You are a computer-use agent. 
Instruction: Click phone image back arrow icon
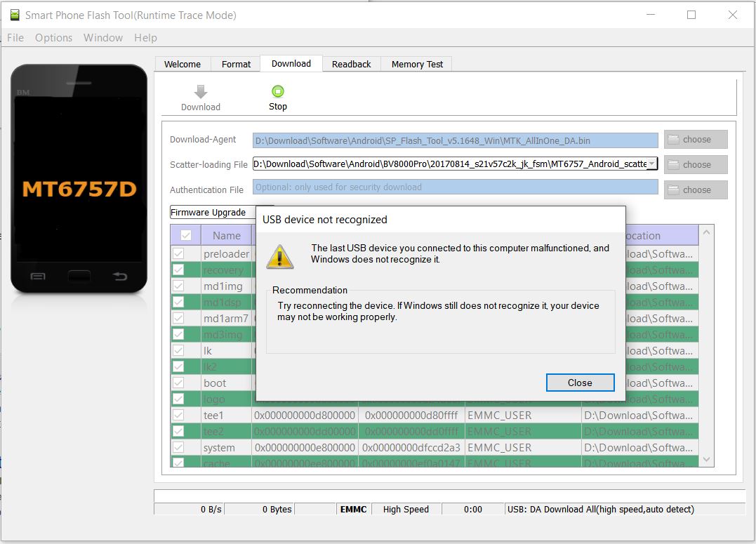point(120,277)
